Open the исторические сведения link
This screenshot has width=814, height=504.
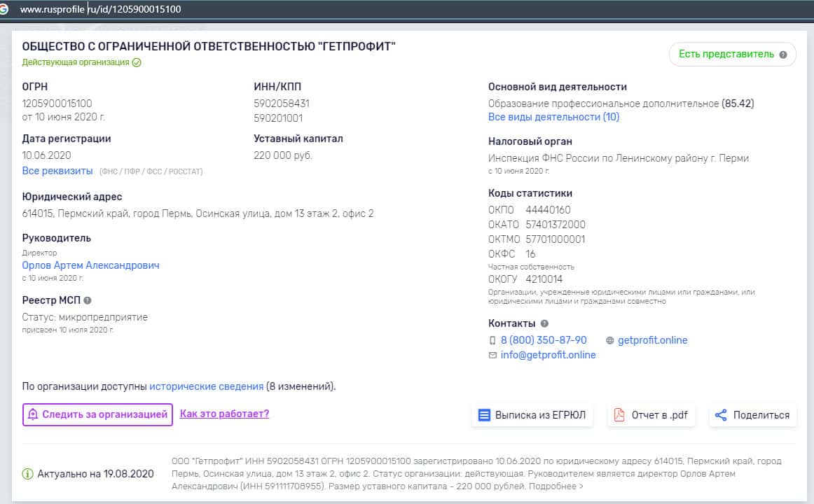pos(206,387)
